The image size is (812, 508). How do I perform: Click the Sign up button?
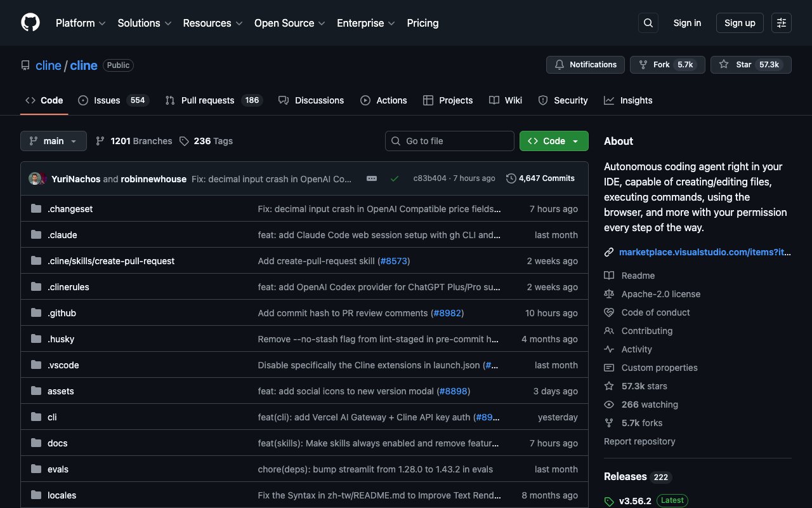pyautogui.click(x=740, y=22)
